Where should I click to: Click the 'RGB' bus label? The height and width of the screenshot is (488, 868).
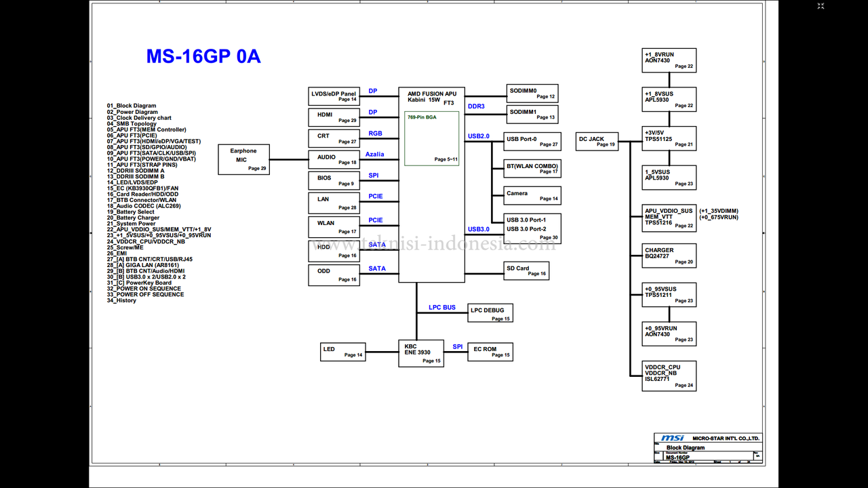[x=375, y=134]
